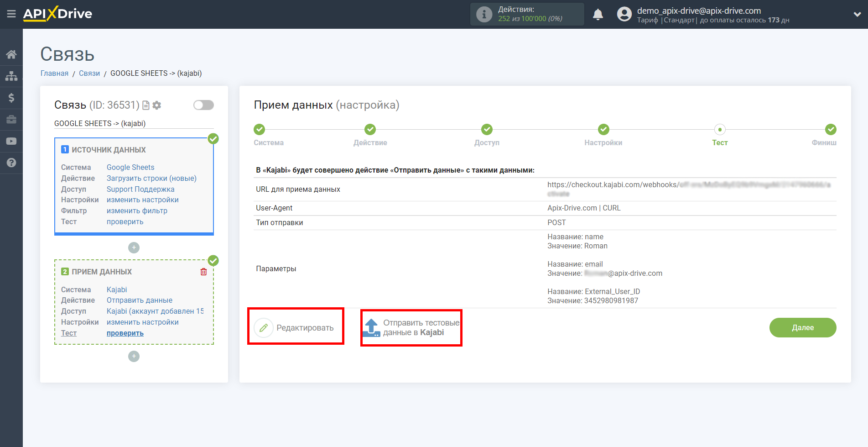
Task: Open the hamburger menu
Action: click(x=11, y=14)
